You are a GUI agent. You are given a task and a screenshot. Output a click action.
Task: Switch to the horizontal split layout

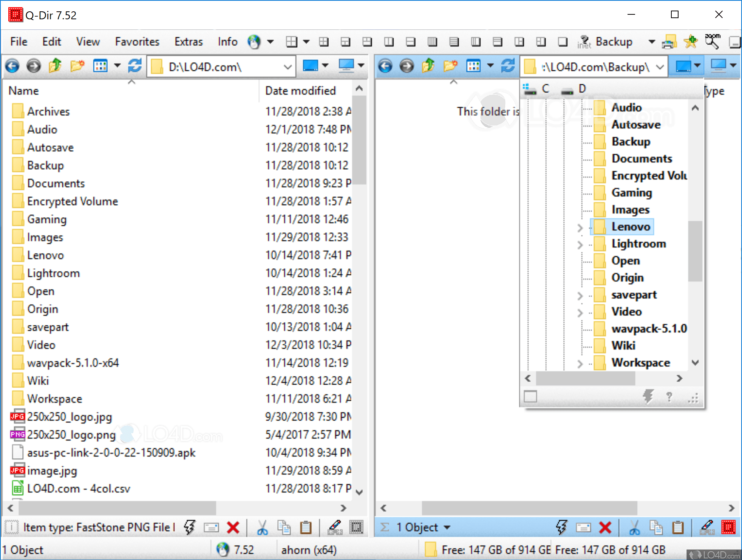pos(411,42)
